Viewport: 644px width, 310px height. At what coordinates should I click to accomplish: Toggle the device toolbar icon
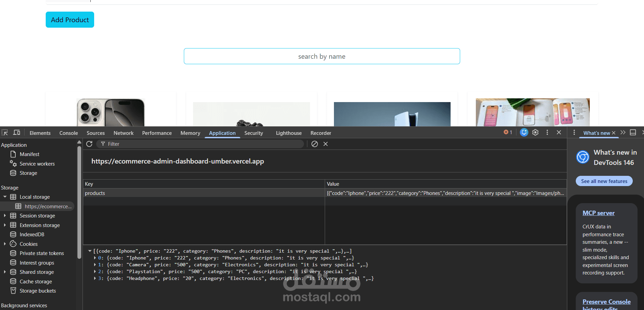coord(17,132)
